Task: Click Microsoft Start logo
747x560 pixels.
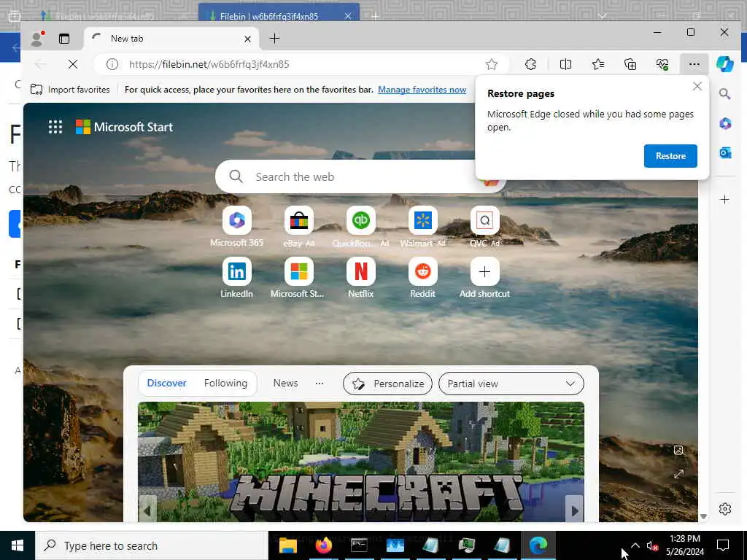Action: point(124,127)
